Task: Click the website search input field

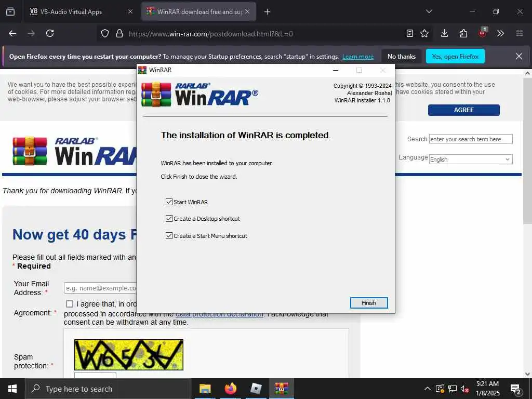Action: [471, 139]
